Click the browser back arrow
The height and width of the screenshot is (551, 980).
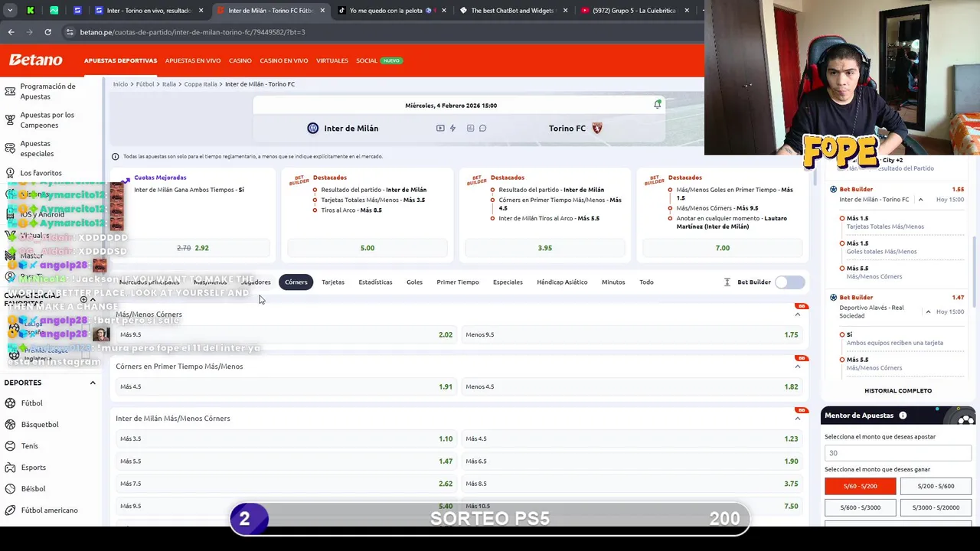click(x=11, y=32)
